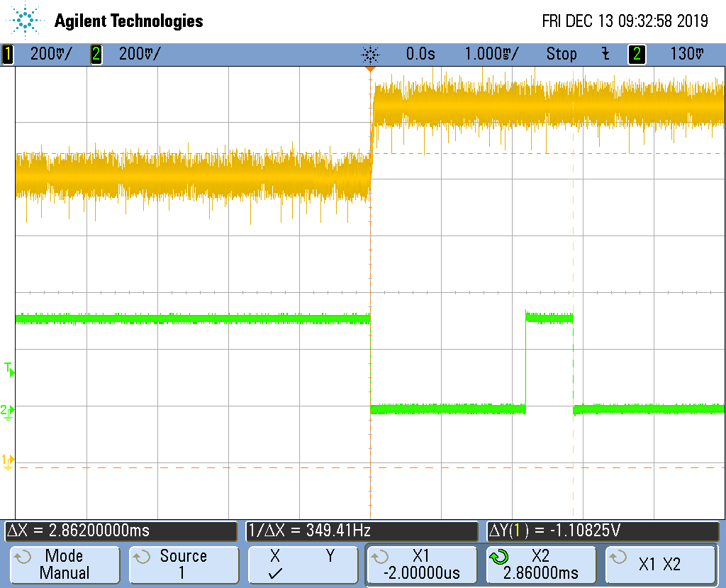
Task: Click the channel 2 ground marker
Action: tap(7, 411)
